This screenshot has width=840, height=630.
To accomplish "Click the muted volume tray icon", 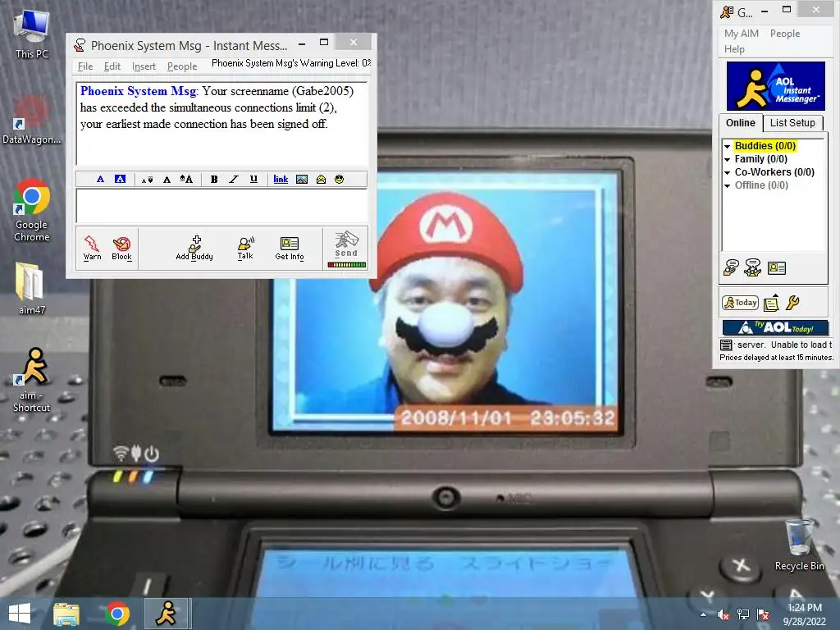I will [x=724, y=614].
